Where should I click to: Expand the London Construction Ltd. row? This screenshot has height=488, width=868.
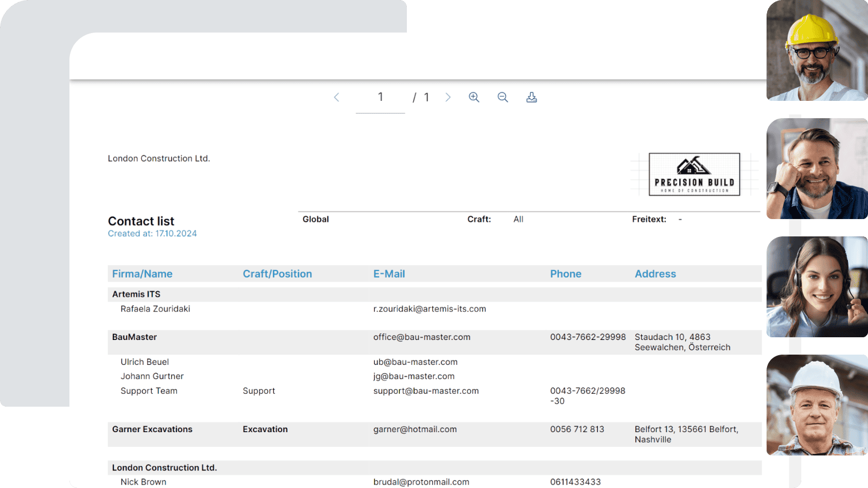tap(164, 467)
